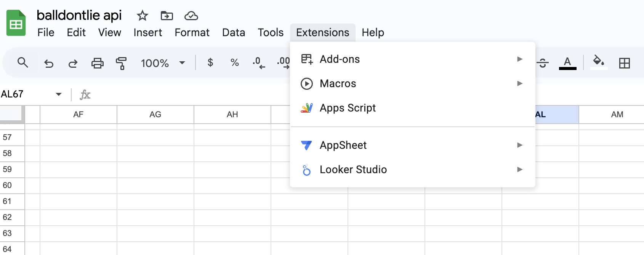Apply percent format to the cell
The width and height of the screenshot is (644, 255).
[x=234, y=63]
